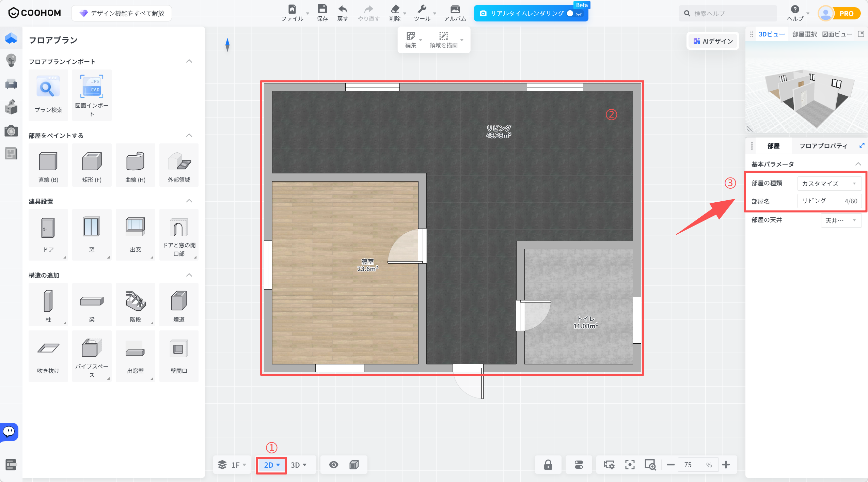
Task: Click the AIデザイン button
Action: pos(713,41)
